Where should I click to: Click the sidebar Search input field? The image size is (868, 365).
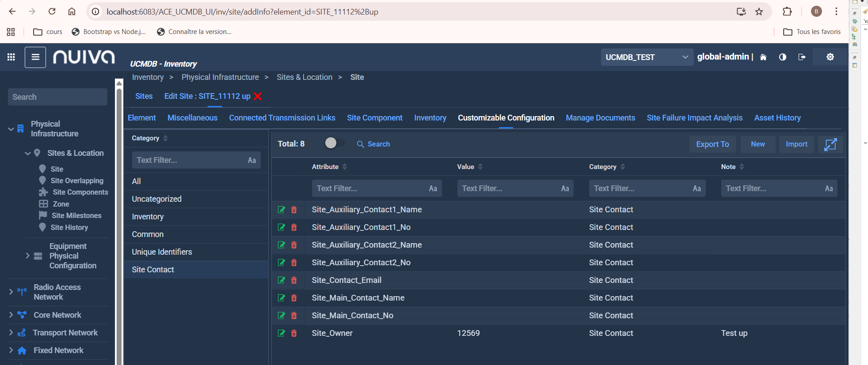click(57, 97)
